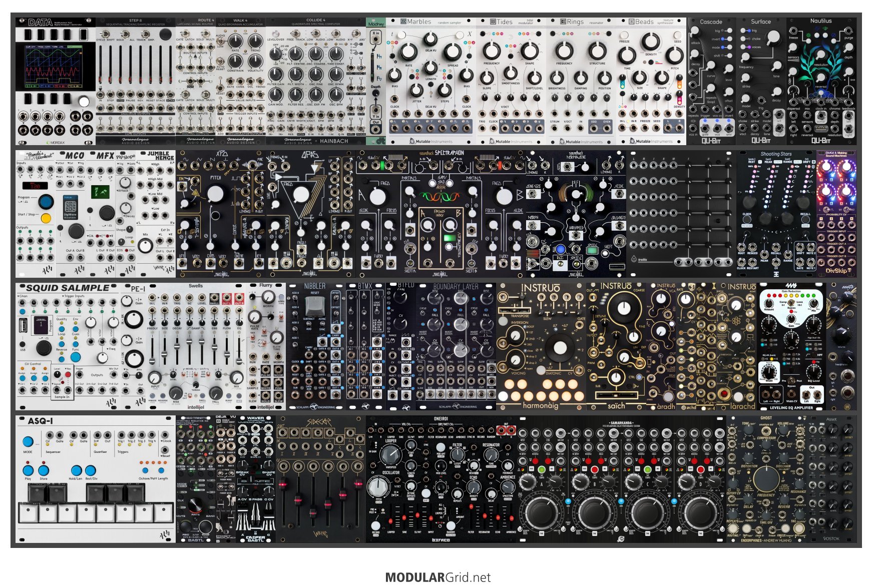Click the L Out jack on MFX
Image resolution: width=877 pixels, height=588 pixels.
tap(101, 258)
